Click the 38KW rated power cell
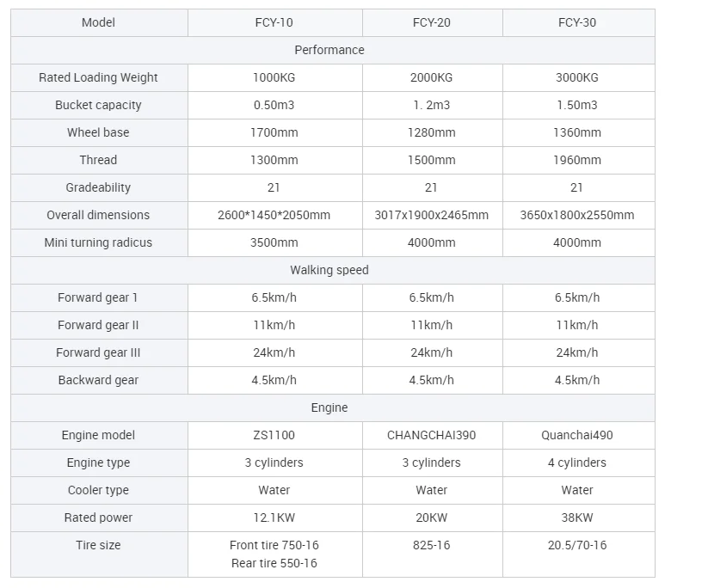 tap(576, 518)
